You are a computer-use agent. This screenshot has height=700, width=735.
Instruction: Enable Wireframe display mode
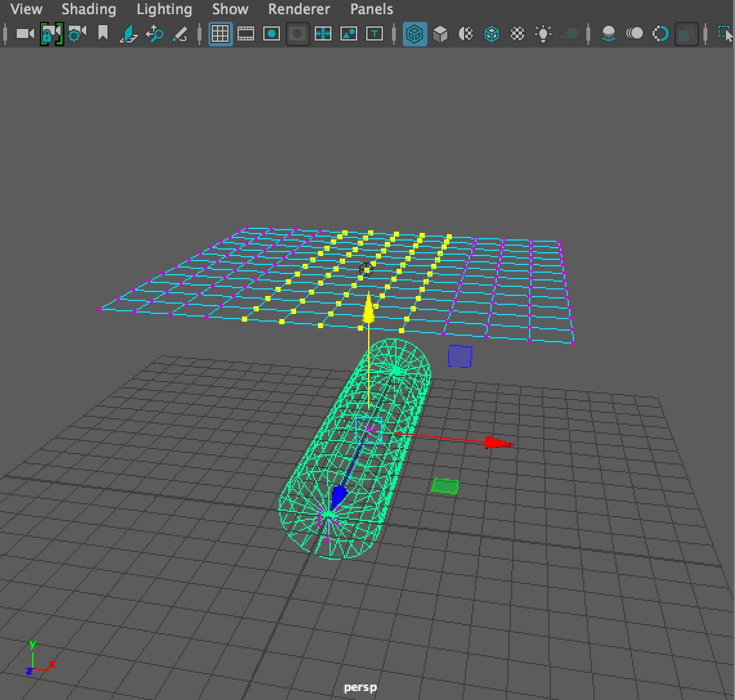415,33
